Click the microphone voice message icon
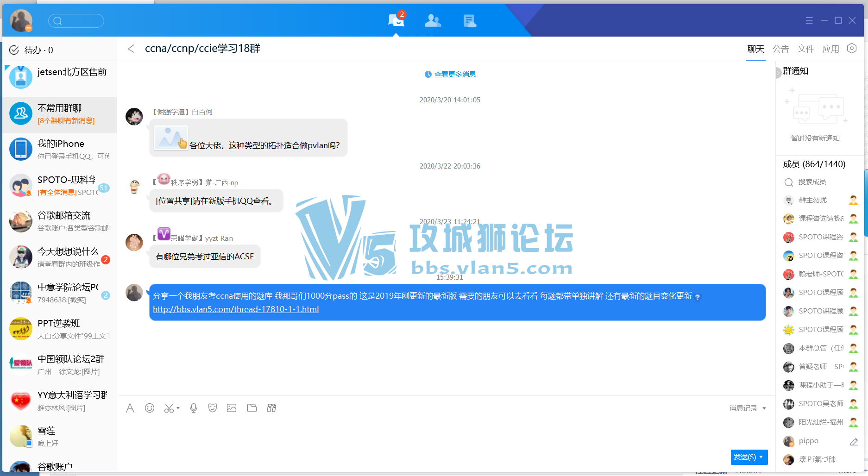Image resolution: width=868 pixels, height=476 pixels. click(x=194, y=408)
